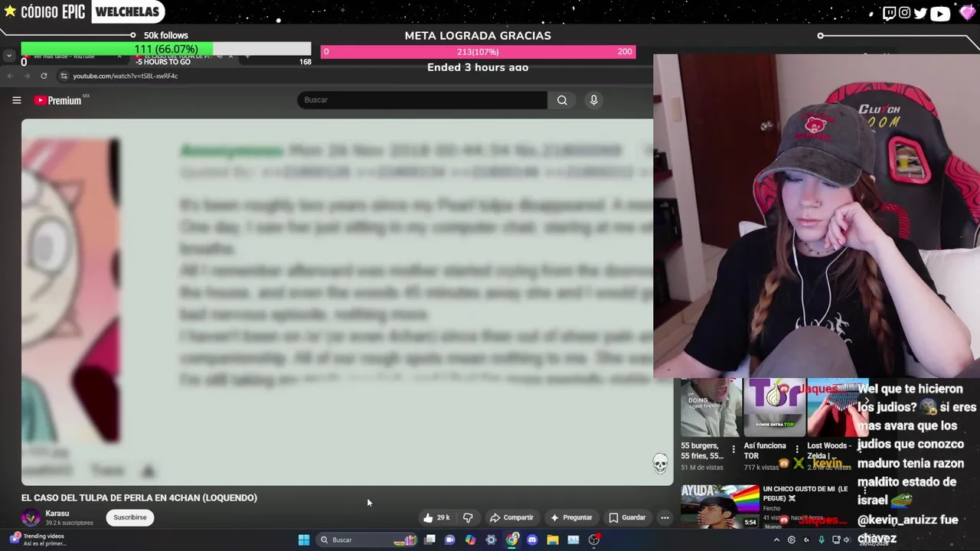This screenshot has height=551, width=980.
Task: Like the video with 29 k likes
Action: pyautogui.click(x=436, y=517)
